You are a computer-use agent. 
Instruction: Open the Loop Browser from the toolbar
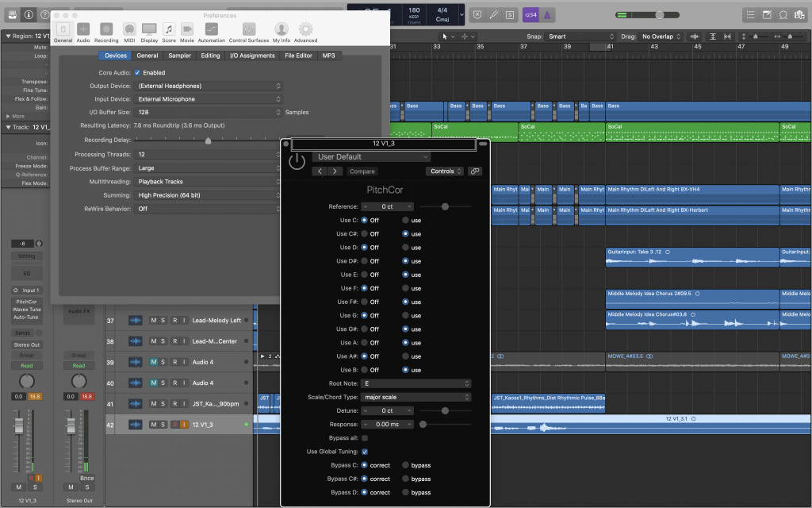click(x=783, y=13)
